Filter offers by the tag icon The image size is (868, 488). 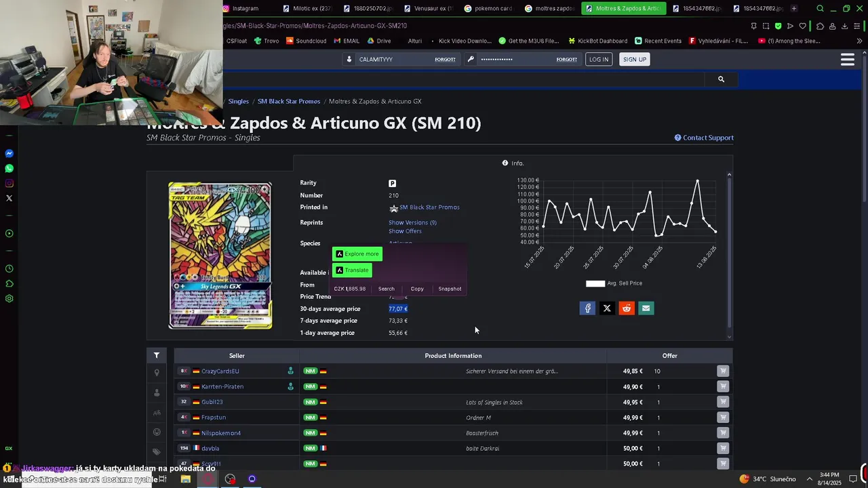[157, 451]
